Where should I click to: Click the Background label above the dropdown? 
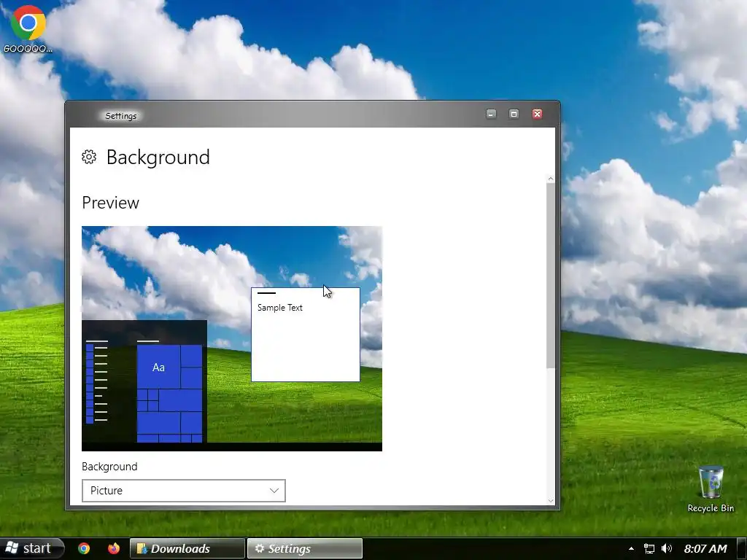[x=109, y=466]
